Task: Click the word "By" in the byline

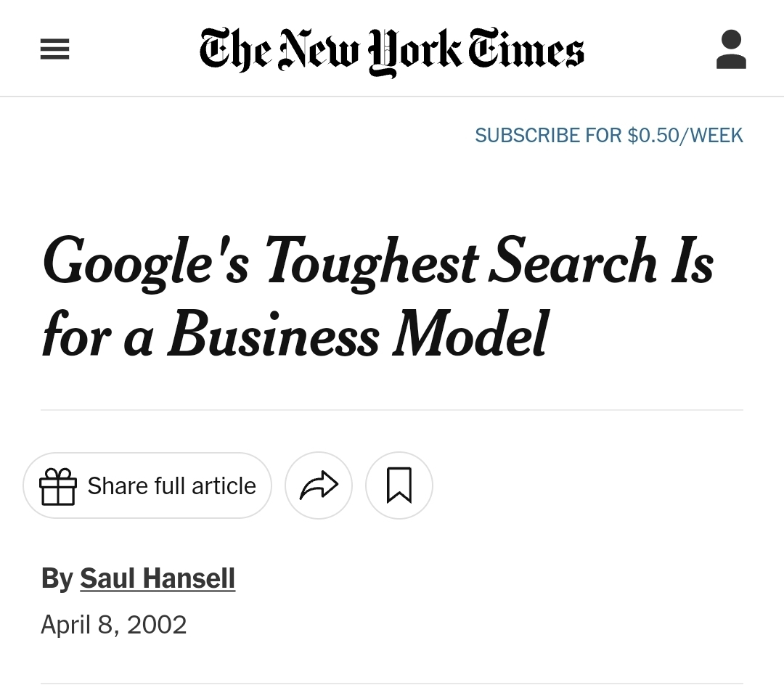Action: [57, 578]
